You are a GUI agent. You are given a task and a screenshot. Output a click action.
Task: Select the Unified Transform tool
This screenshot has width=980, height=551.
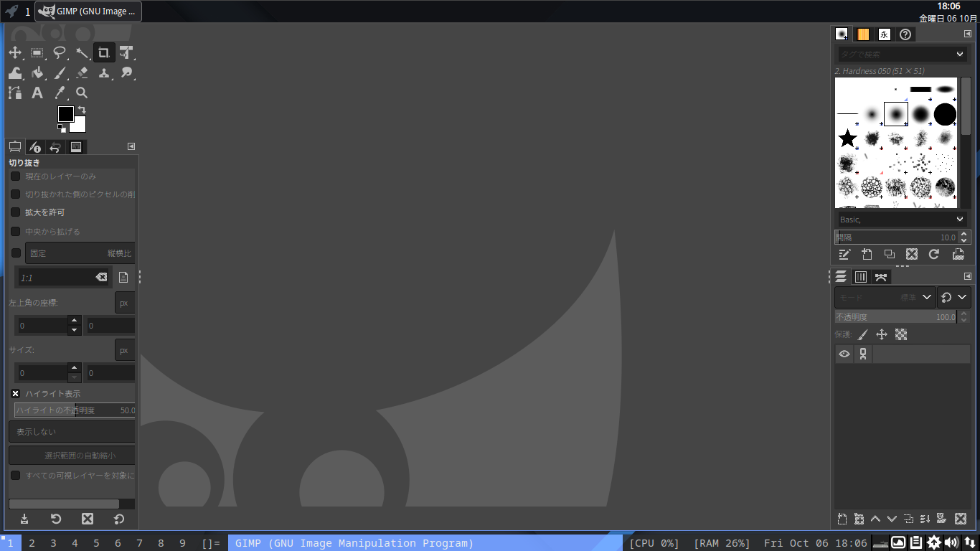pyautogui.click(x=126, y=52)
